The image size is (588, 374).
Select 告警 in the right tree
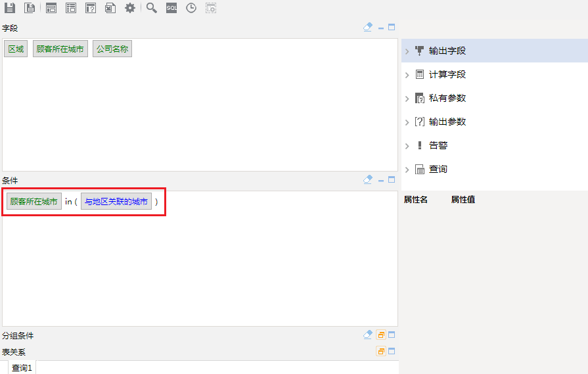click(x=438, y=145)
